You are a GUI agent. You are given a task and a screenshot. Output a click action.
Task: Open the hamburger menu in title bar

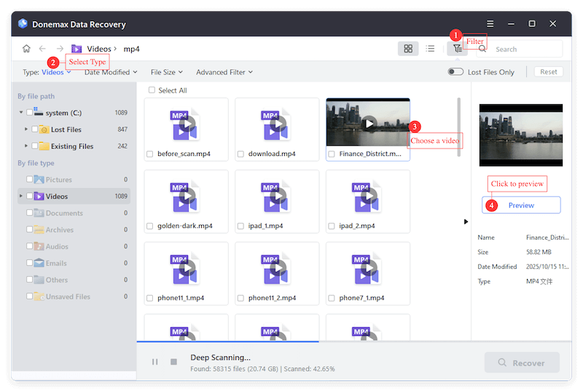click(x=490, y=24)
